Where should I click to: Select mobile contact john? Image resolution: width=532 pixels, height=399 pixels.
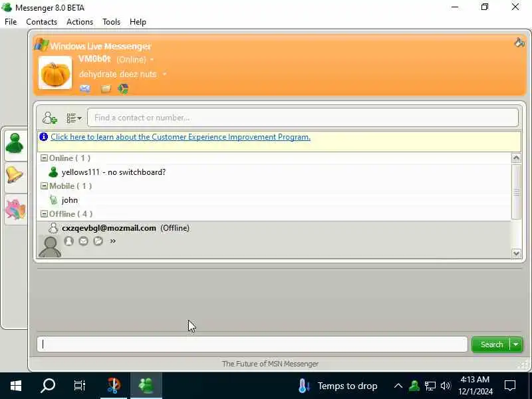pos(273,200)
